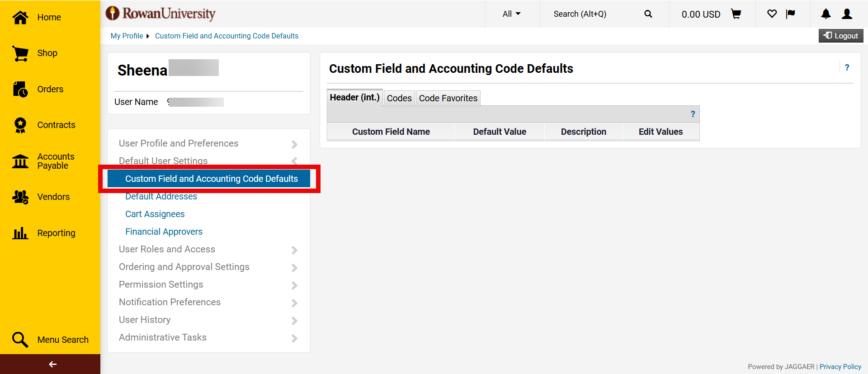Open the Reporting bar chart icon
This screenshot has height=374, width=868.
click(20, 233)
